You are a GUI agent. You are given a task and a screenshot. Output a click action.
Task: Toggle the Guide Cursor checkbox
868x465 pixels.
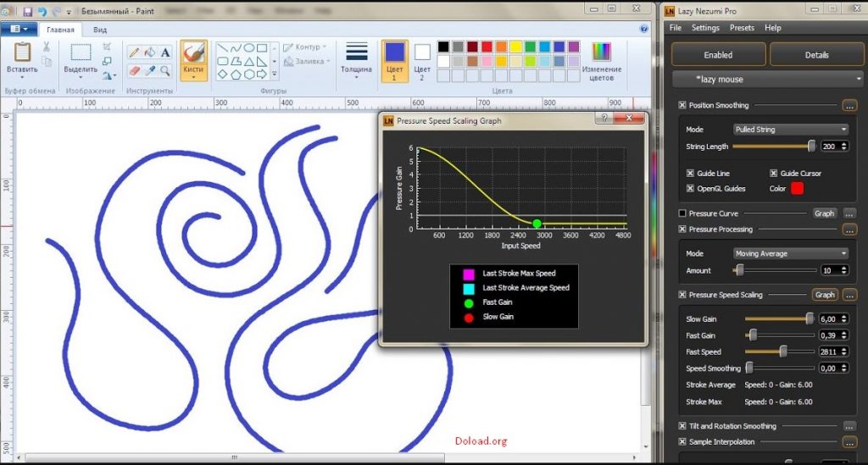pos(773,173)
